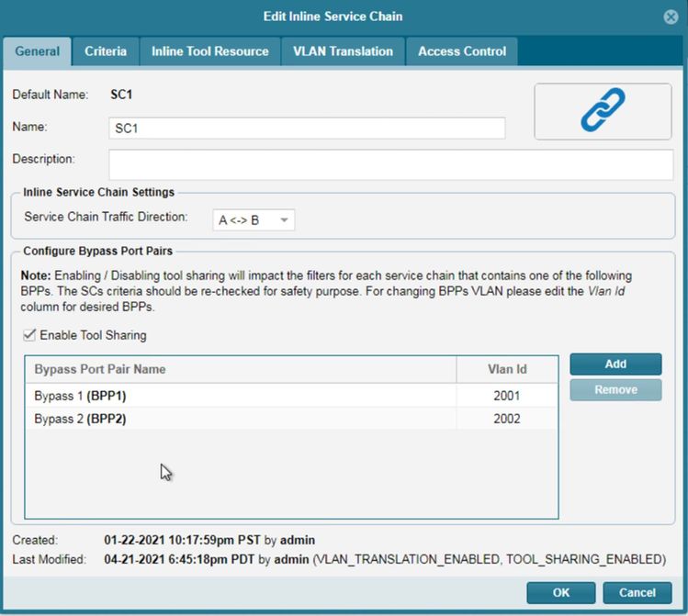Select the Bypass 1 (BPP1) row
Screen dimensions: 688x616
click(x=239, y=396)
